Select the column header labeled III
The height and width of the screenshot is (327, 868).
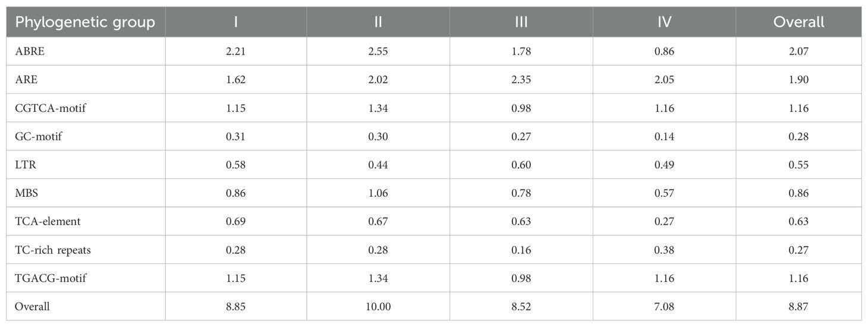click(x=521, y=22)
